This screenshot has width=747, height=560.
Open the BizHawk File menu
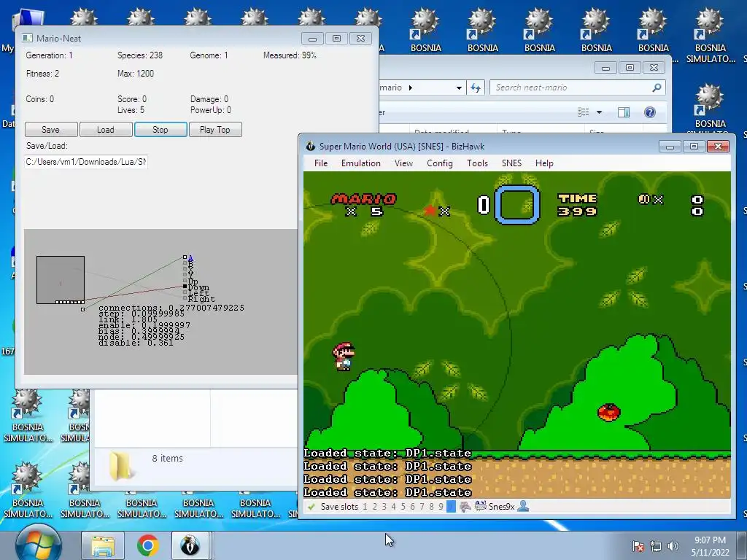click(x=321, y=163)
